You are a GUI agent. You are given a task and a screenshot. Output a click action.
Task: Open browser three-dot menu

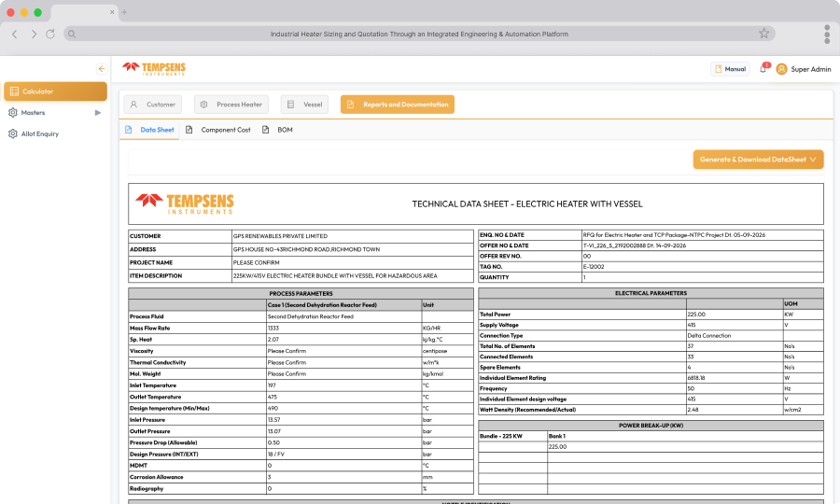[827, 34]
